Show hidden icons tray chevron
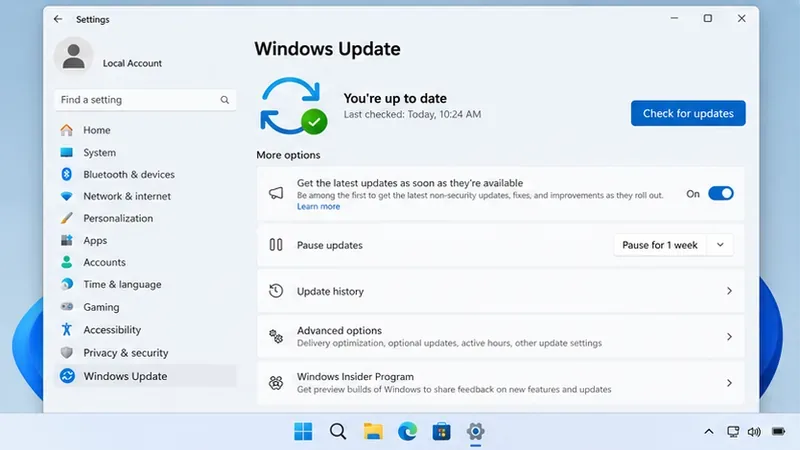 [709, 432]
